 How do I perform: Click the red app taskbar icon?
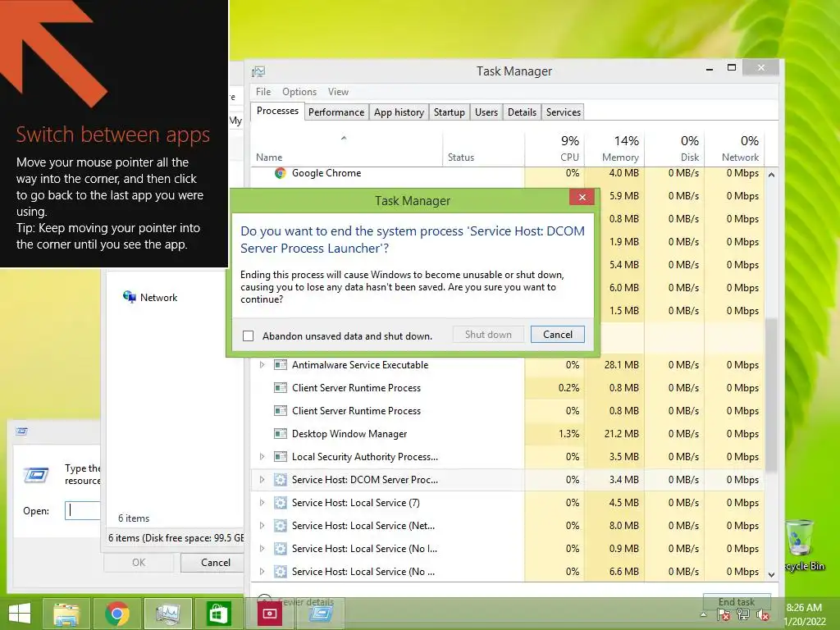[x=269, y=614]
